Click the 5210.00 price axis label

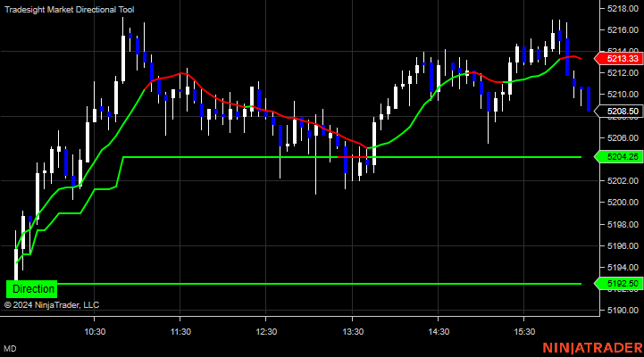623,95
